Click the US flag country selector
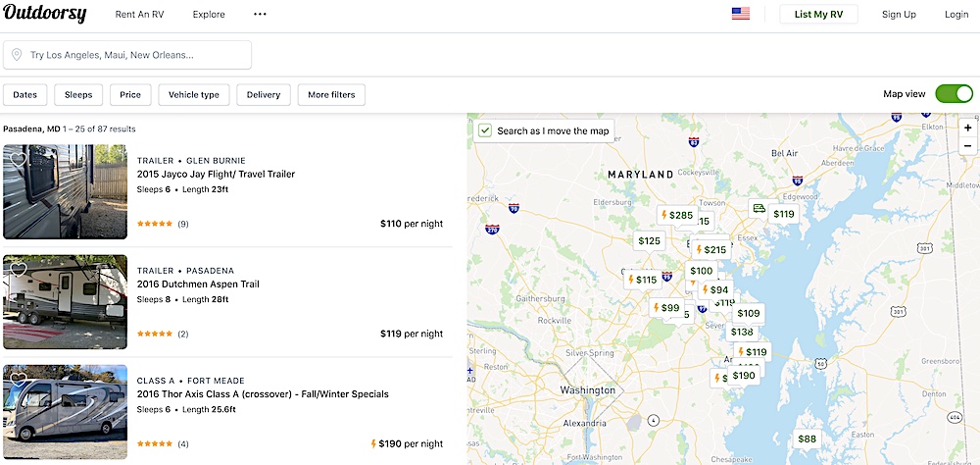The image size is (980, 465). tap(741, 15)
